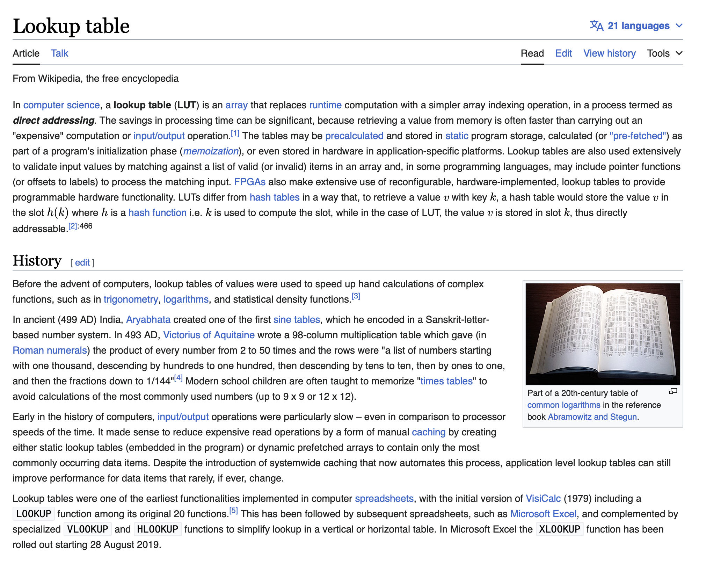Viewport: 728px width, 564px height.
Task: Click the XLOOKUP code term
Action: 560,529
